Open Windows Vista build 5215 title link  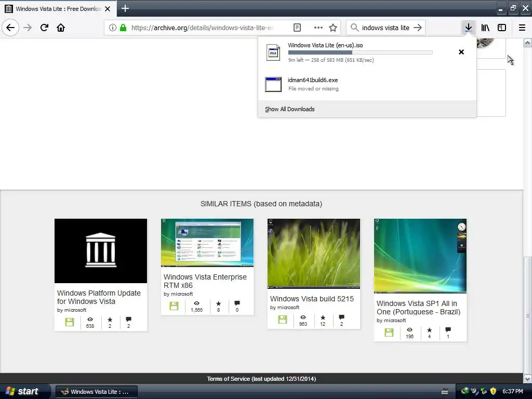(312, 299)
